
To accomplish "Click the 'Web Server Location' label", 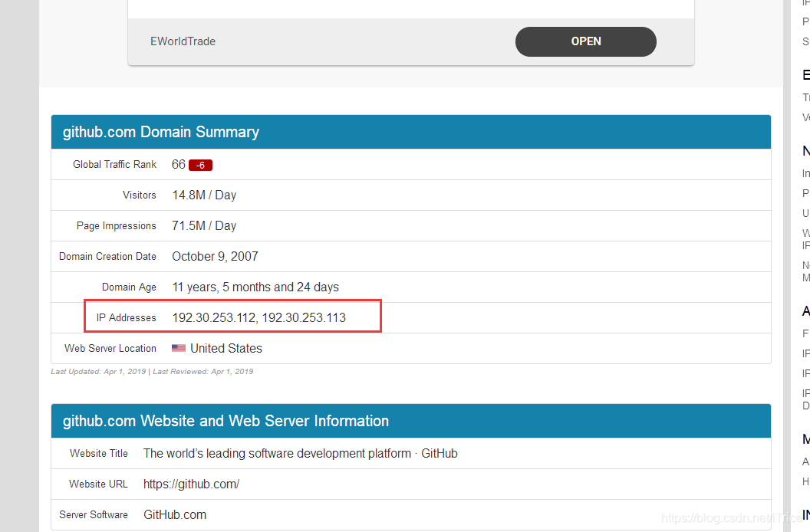I will pyautogui.click(x=110, y=349).
